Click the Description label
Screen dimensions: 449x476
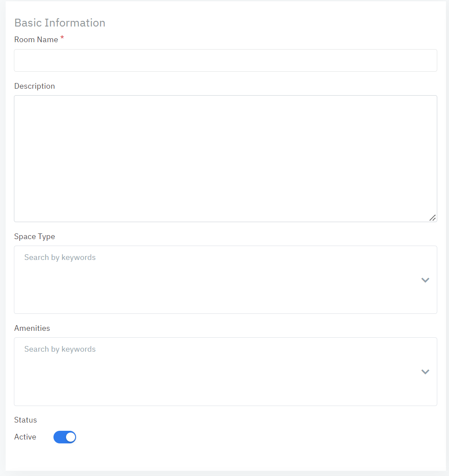[x=34, y=86]
